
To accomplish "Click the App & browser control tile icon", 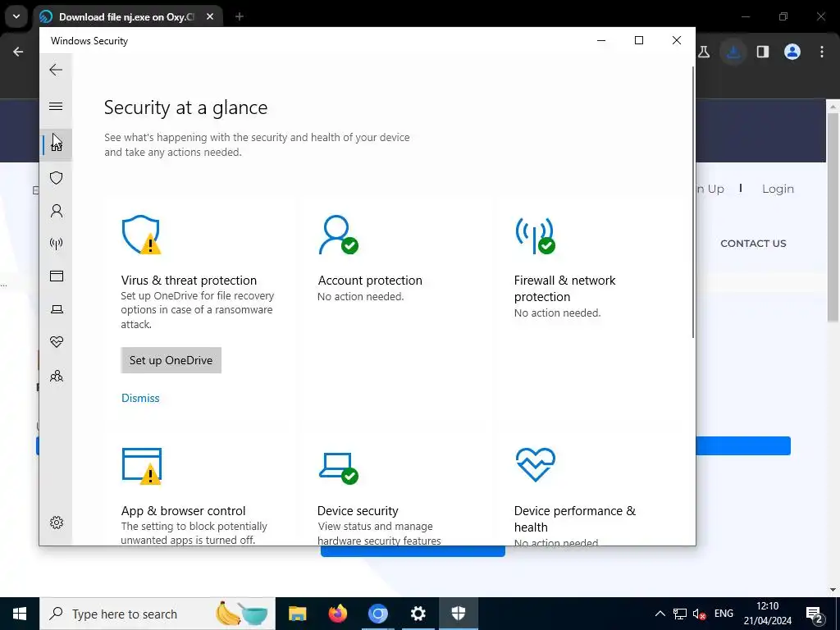I will (x=141, y=466).
